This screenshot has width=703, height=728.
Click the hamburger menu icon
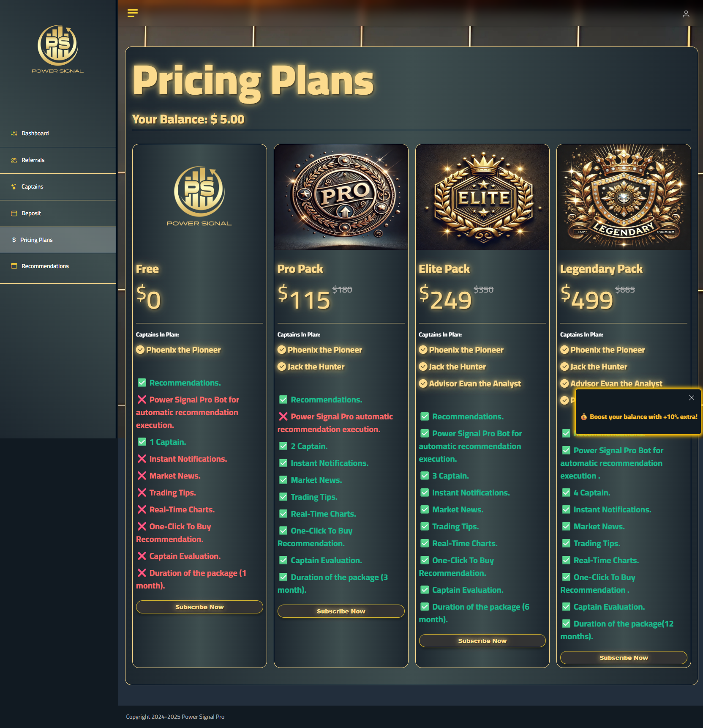133,13
